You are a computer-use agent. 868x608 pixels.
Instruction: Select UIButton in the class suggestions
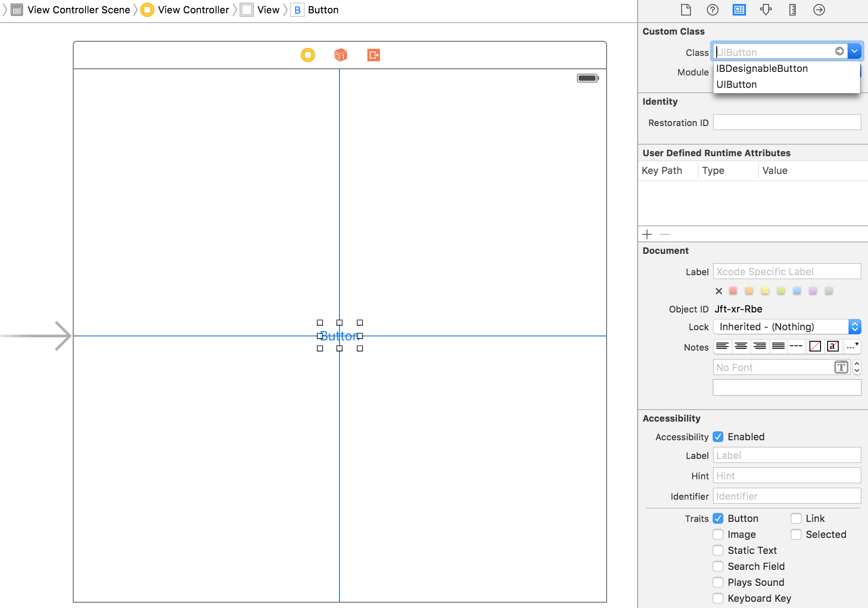[737, 84]
